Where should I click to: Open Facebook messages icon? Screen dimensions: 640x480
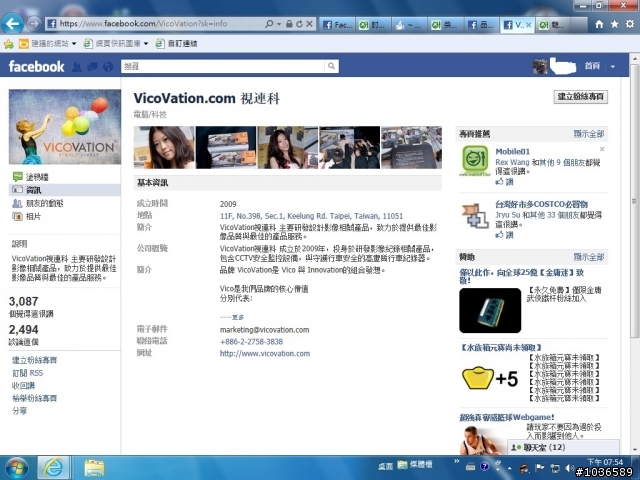[x=92, y=67]
